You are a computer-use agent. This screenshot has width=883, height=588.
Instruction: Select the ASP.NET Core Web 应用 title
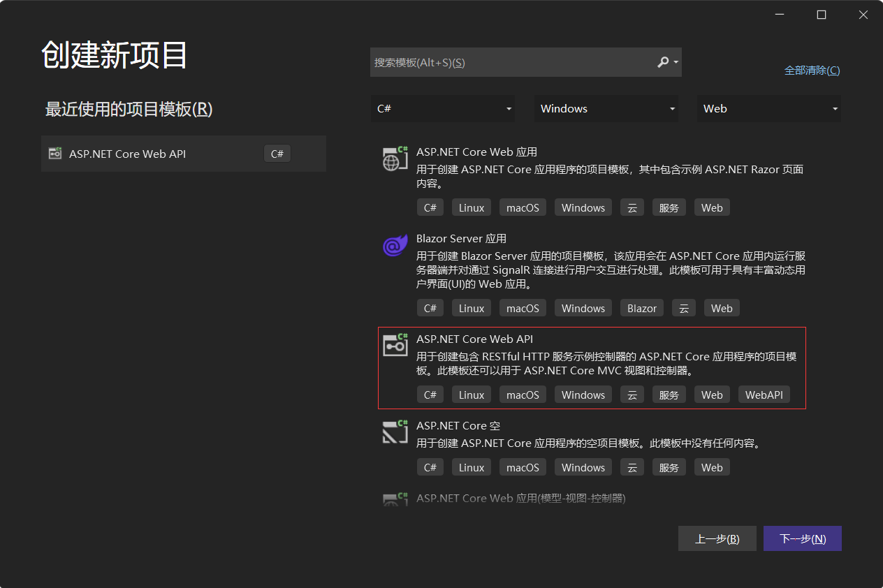click(x=476, y=152)
